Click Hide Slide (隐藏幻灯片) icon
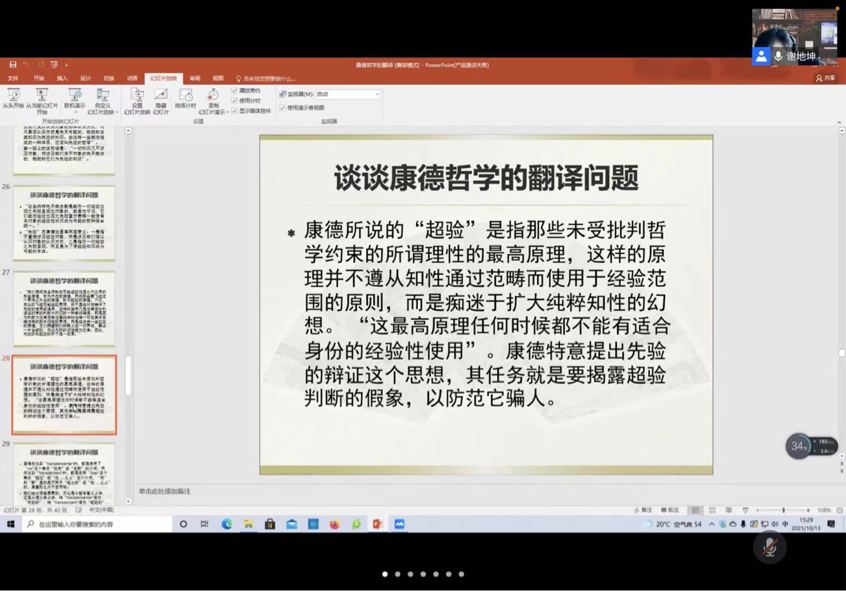846x591 pixels. pos(160,100)
